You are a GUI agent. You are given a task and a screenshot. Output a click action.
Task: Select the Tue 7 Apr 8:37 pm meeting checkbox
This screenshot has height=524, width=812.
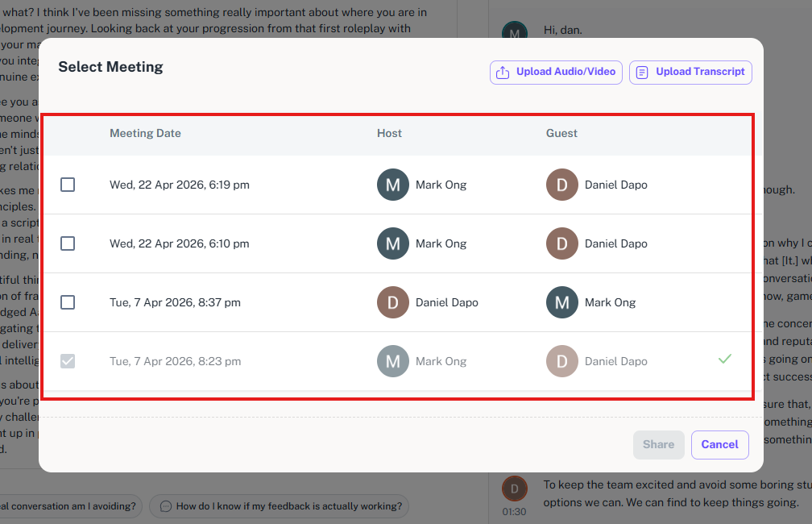(68, 302)
